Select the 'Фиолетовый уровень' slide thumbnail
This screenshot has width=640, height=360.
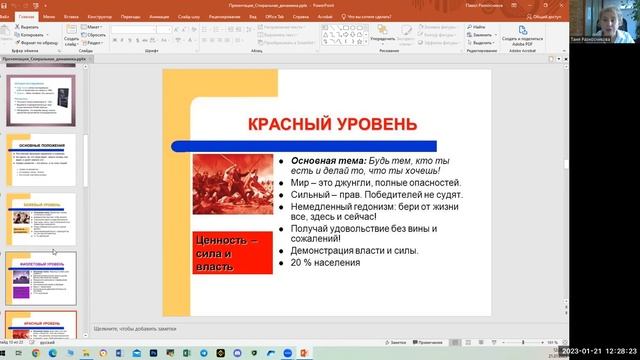pos(41,278)
